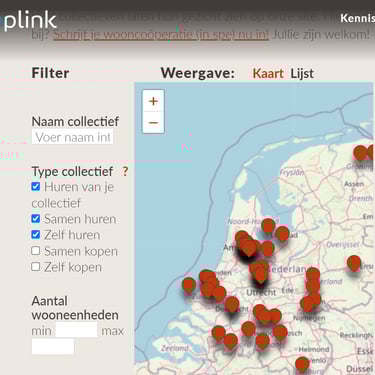The image size is (375, 375).
Task: Click the Zeeland label on the map
Action: click(x=175, y=348)
